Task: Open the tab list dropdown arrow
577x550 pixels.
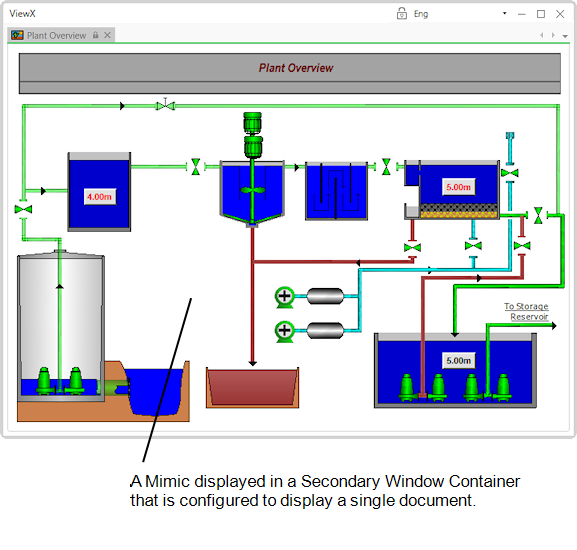Action: click(x=565, y=36)
